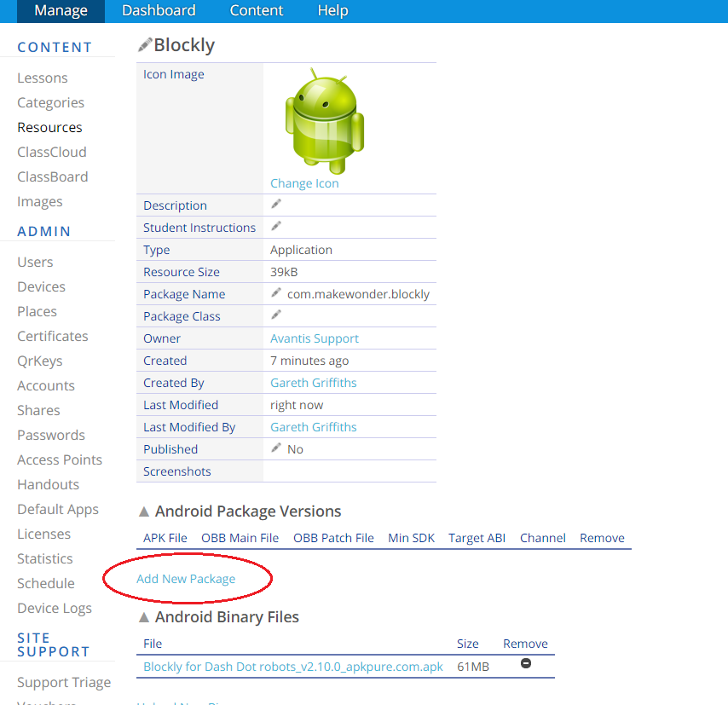Remove the Blockly apk binary file
Screen dimensions: 728x705
pyautogui.click(x=526, y=663)
